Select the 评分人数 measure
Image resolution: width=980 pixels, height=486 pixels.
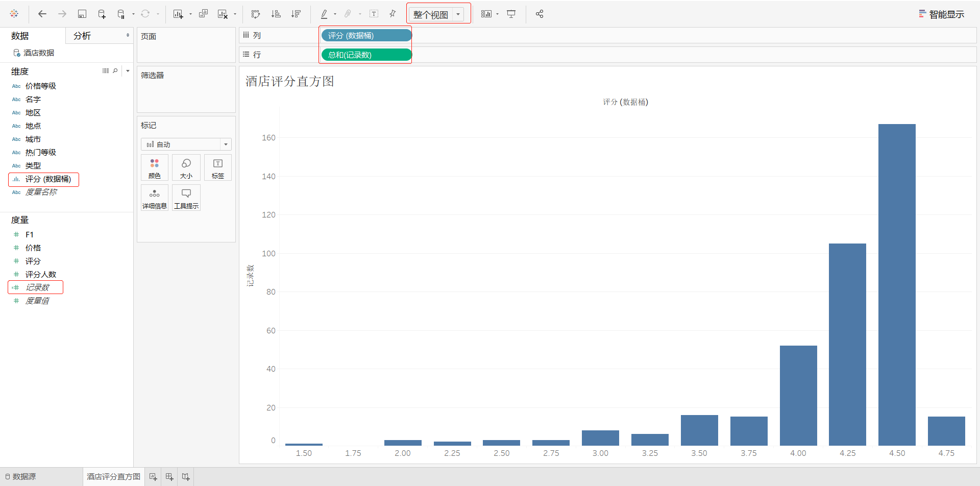click(x=41, y=274)
